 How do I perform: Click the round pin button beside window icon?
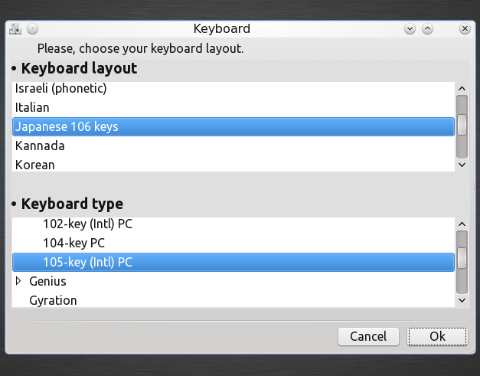pos(32,29)
